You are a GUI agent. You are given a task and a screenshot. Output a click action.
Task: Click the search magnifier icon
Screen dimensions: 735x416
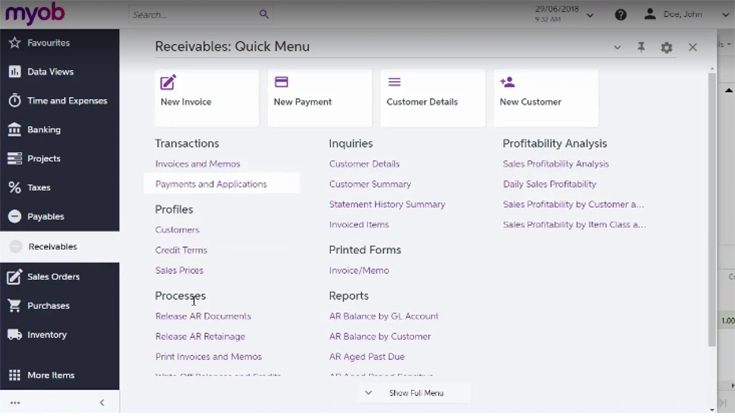click(x=264, y=15)
